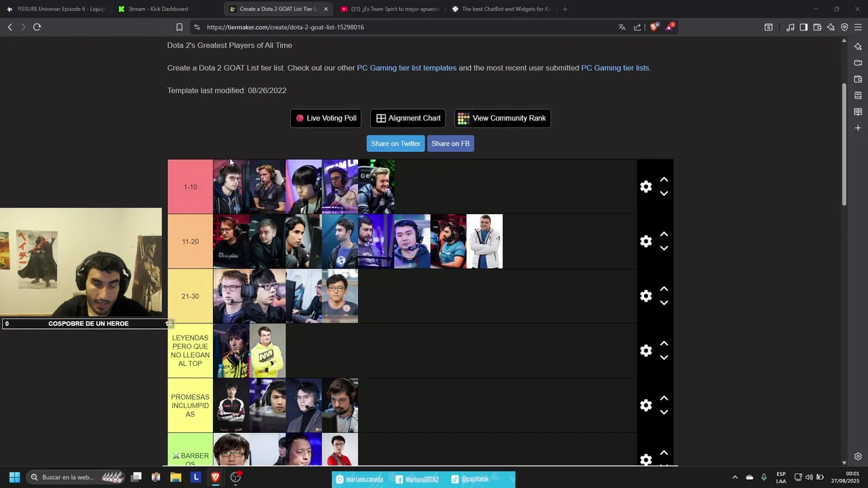The image size is (868, 488).
Task: Select the 1-10 pink tier label
Action: coord(191,187)
